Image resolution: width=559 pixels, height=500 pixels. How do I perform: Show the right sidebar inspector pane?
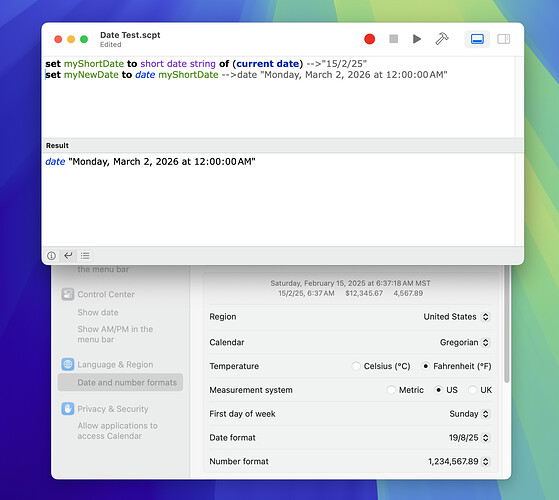coord(503,39)
